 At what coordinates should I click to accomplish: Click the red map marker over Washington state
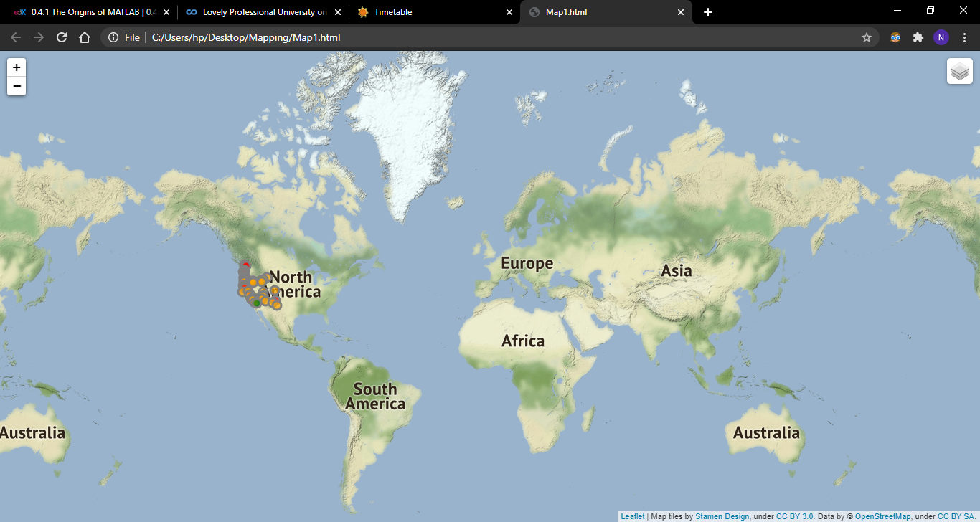[x=245, y=264]
